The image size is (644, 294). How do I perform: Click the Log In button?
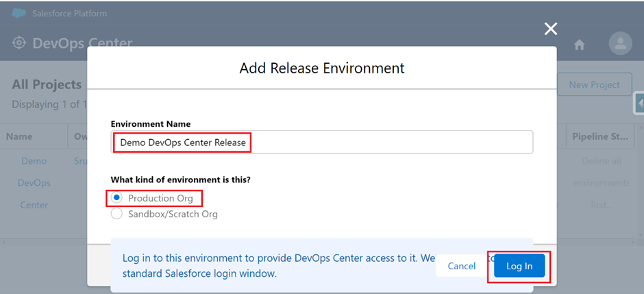pos(519,266)
